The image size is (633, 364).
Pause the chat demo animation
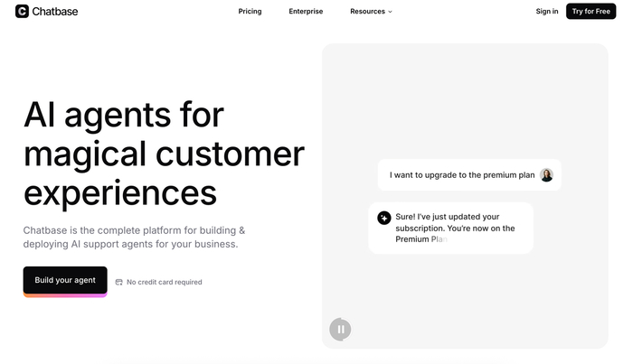[340, 330]
